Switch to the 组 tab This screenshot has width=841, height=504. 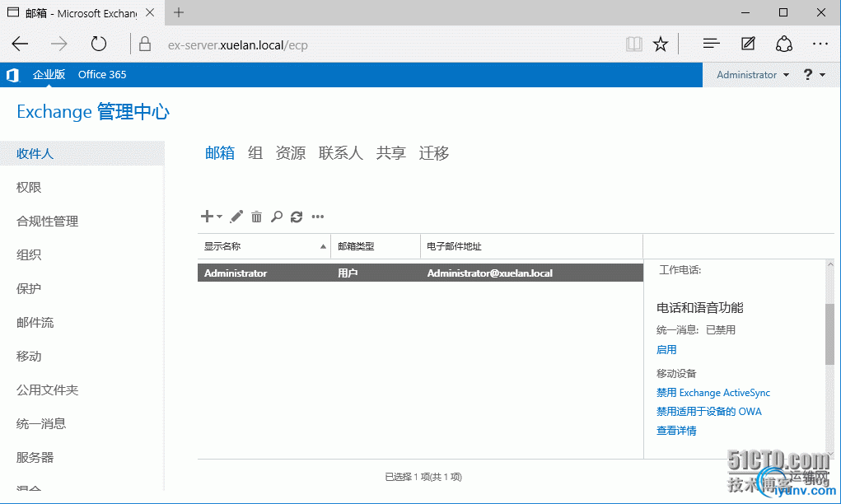tap(255, 153)
